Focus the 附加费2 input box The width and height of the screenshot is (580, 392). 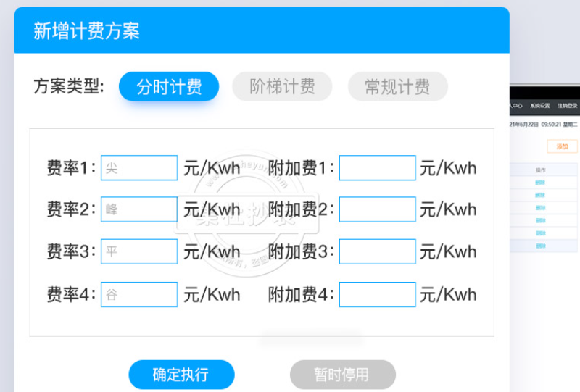click(377, 209)
